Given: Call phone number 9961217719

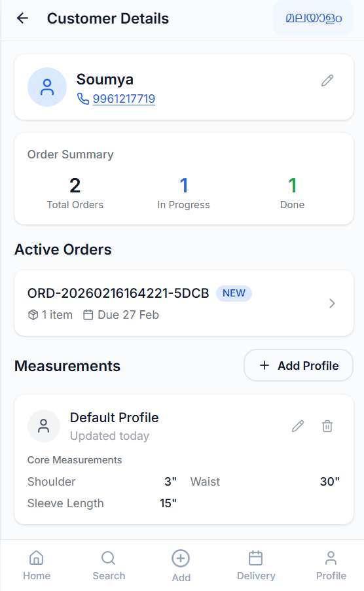Looking at the screenshot, I should click(x=124, y=99).
